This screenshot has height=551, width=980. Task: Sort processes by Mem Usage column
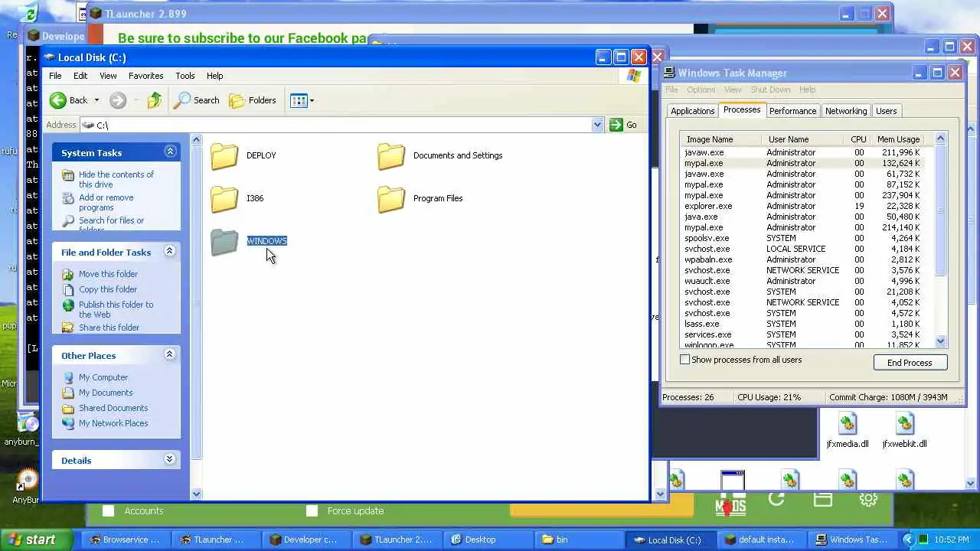click(x=898, y=139)
